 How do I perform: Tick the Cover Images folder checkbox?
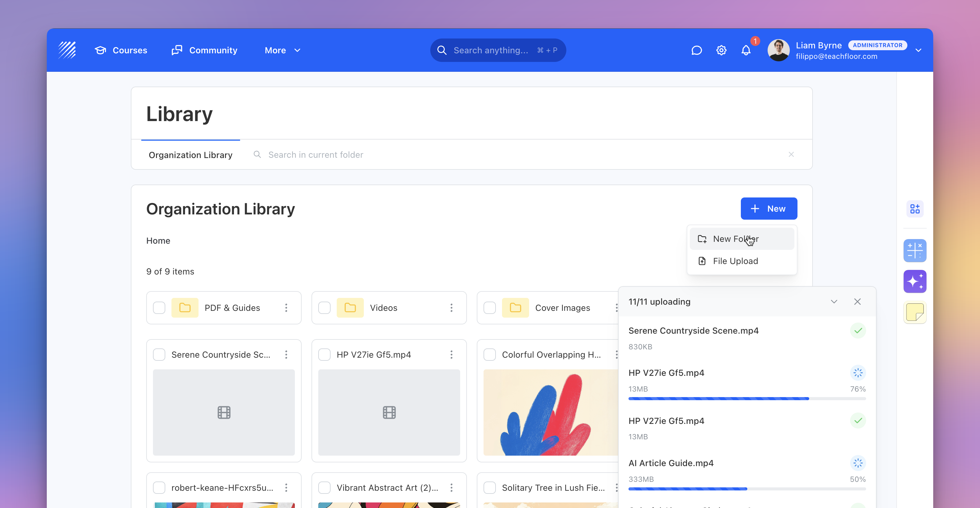click(489, 308)
